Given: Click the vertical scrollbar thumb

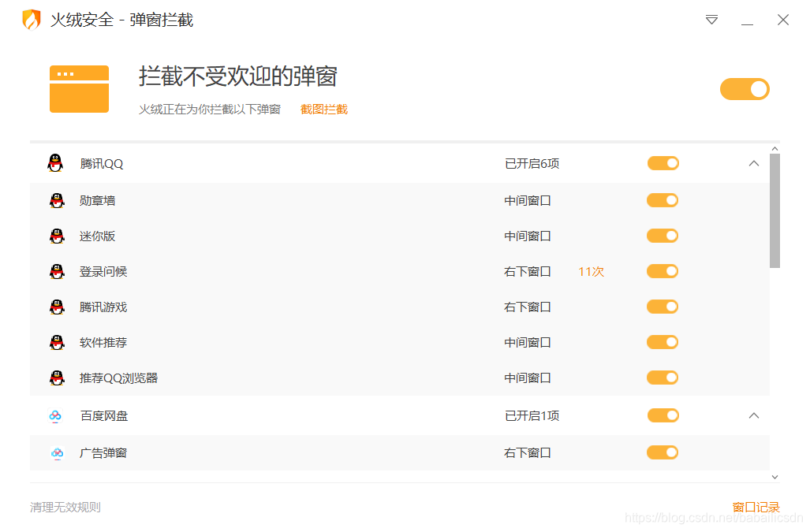Looking at the screenshot, I should pyautogui.click(x=775, y=210).
